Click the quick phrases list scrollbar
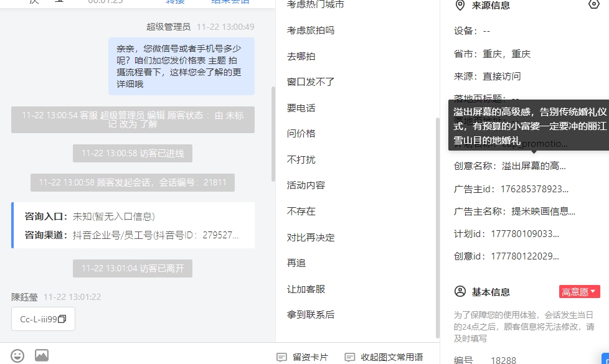 pyautogui.click(x=438, y=228)
